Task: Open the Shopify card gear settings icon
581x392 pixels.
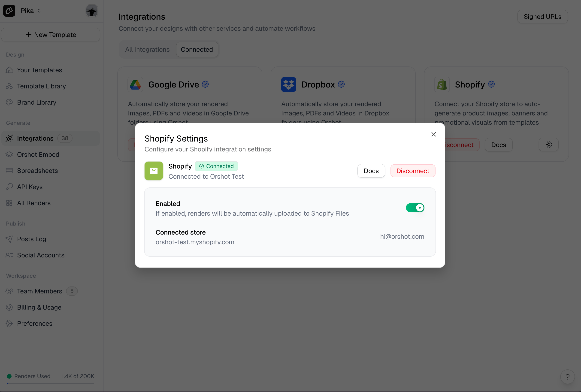Action: [x=548, y=145]
